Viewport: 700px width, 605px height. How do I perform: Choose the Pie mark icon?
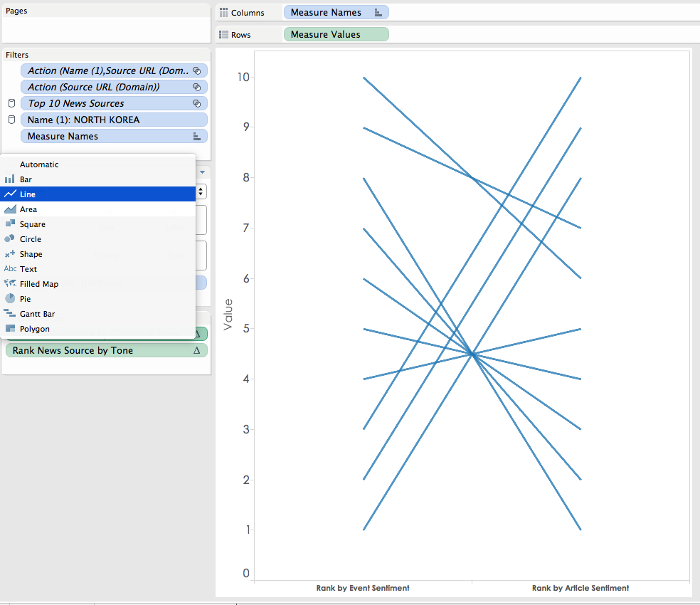click(x=10, y=298)
